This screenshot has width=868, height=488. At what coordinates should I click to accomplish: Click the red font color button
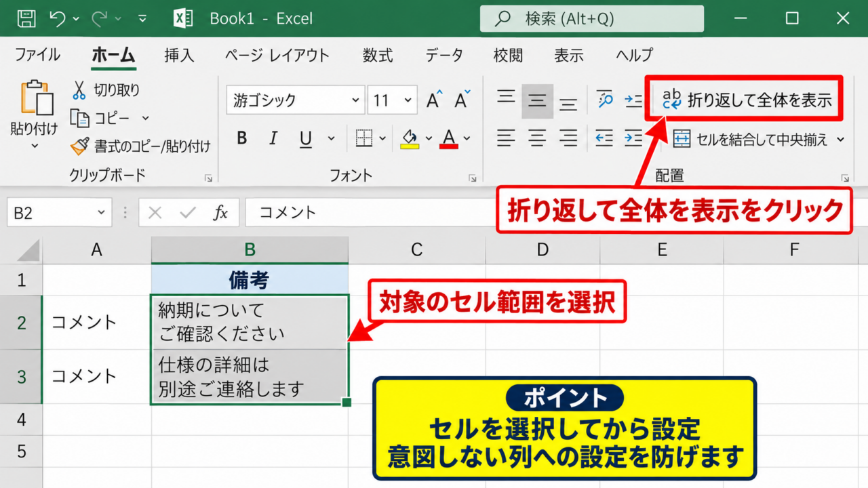tap(449, 139)
